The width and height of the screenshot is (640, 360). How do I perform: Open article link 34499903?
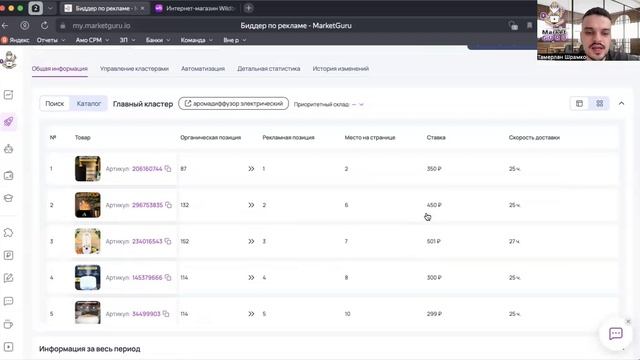coord(146,314)
